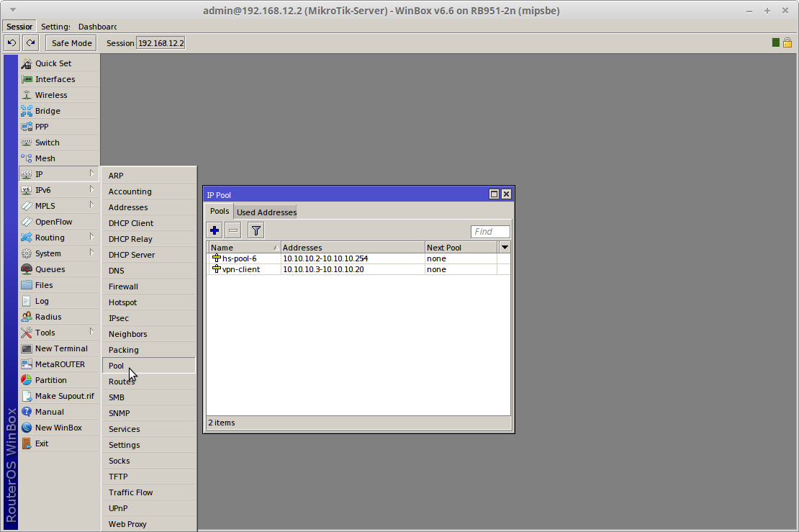Maximize the IP Pool window

494,194
